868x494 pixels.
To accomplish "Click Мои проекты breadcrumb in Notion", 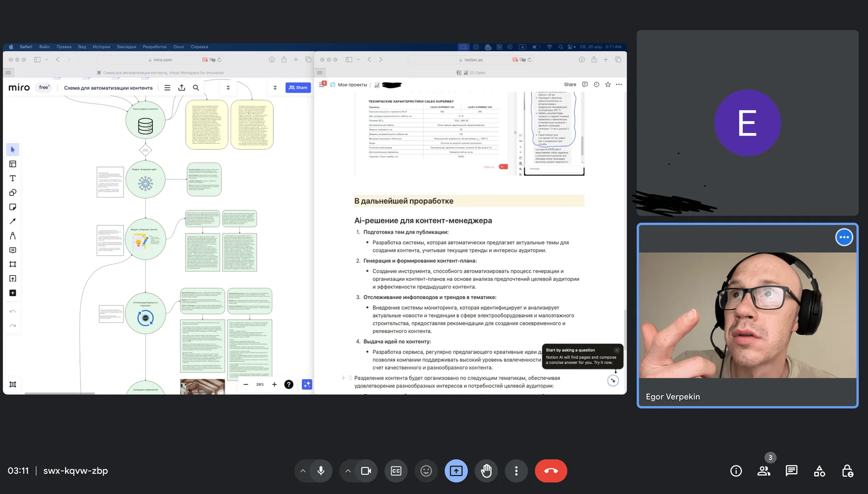I will (x=353, y=84).
